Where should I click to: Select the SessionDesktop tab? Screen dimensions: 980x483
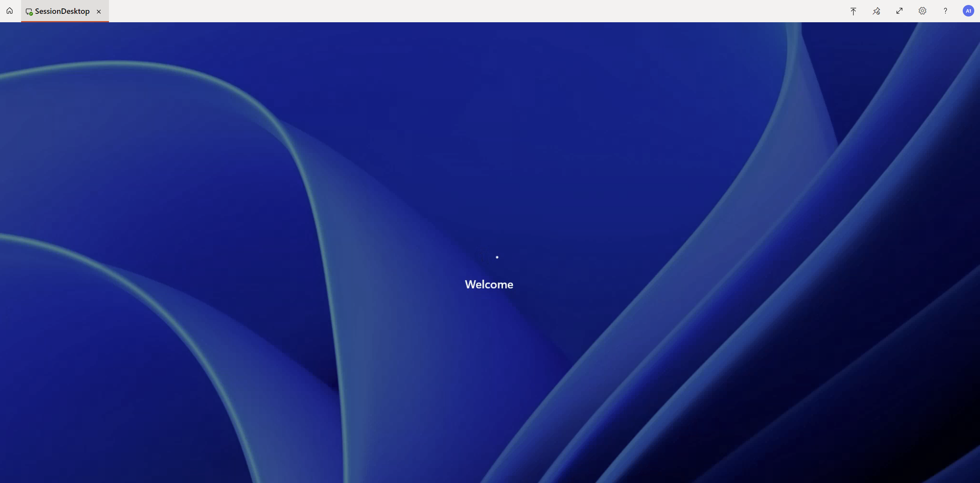coord(65,11)
